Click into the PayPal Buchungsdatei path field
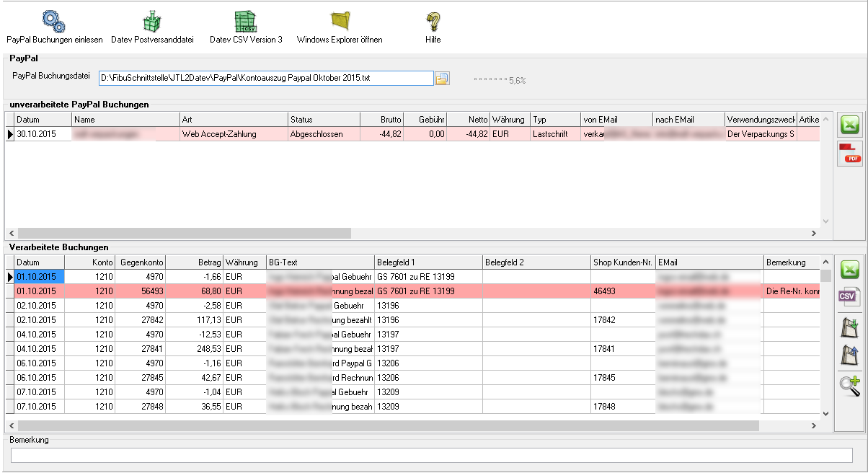 click(265, 78)
